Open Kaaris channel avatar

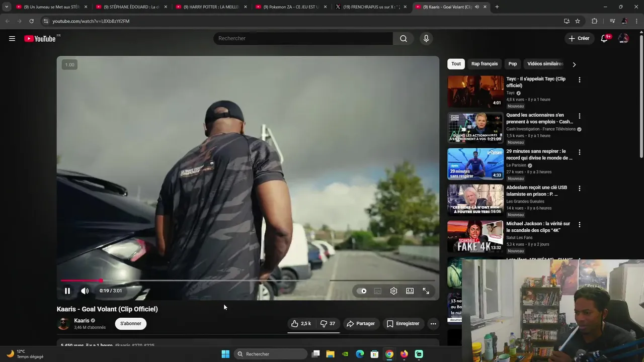pyautogui.click(x=63, y=324)
